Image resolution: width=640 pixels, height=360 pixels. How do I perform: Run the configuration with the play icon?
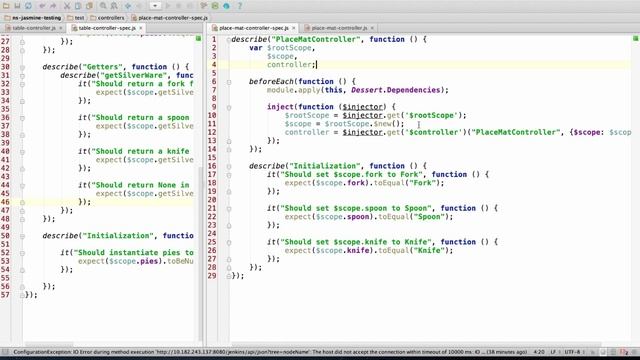[168, 6]
